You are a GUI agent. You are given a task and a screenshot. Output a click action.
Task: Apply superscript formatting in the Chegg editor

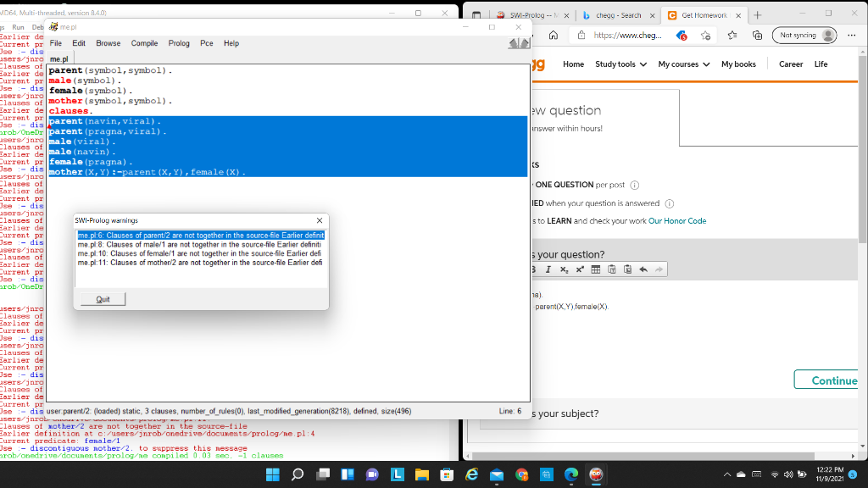point(580,269)
